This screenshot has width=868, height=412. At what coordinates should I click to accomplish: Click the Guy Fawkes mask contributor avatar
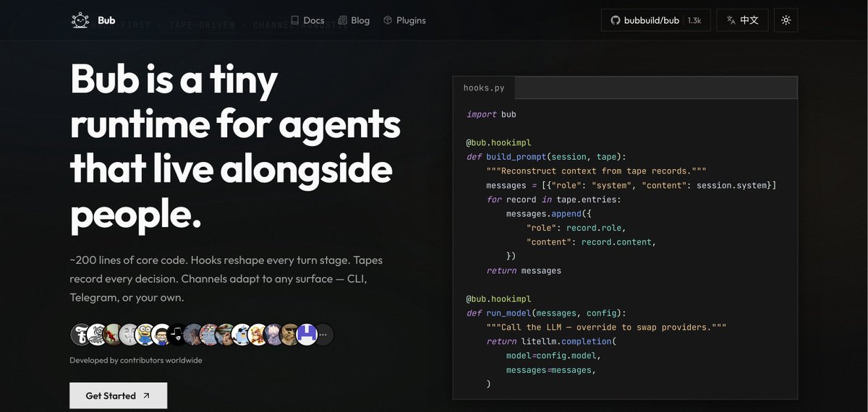128,334
